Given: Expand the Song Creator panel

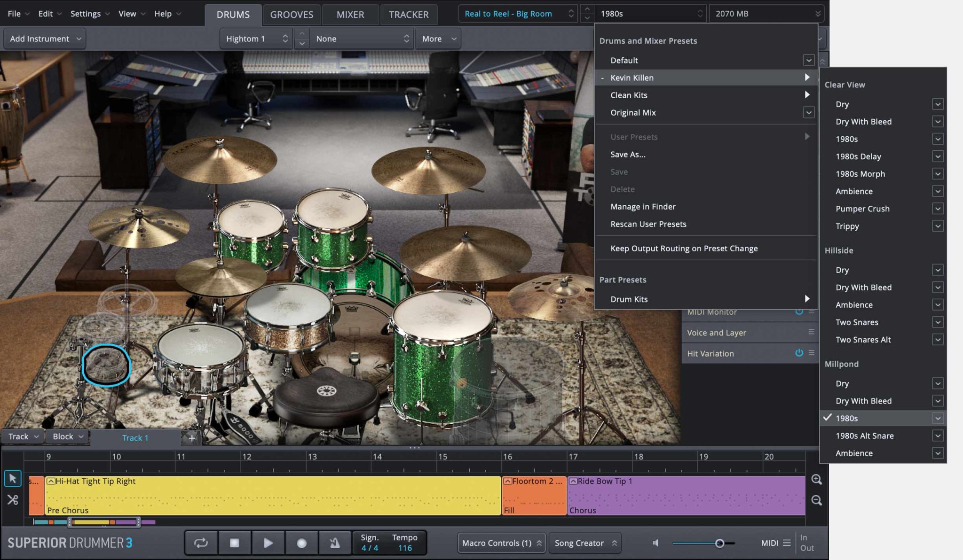Looking at the screenshot, I should (585, 543).
